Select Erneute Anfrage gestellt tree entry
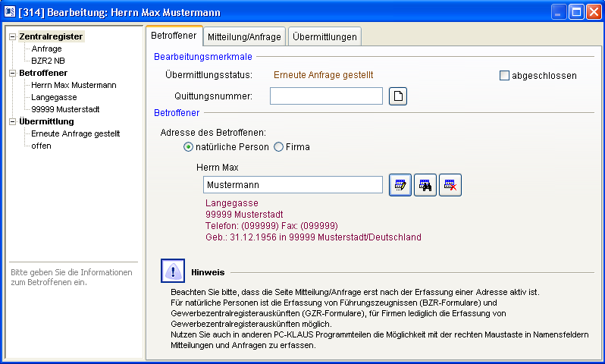This screenshot has height=364, width=605. (x=75, y=133)
